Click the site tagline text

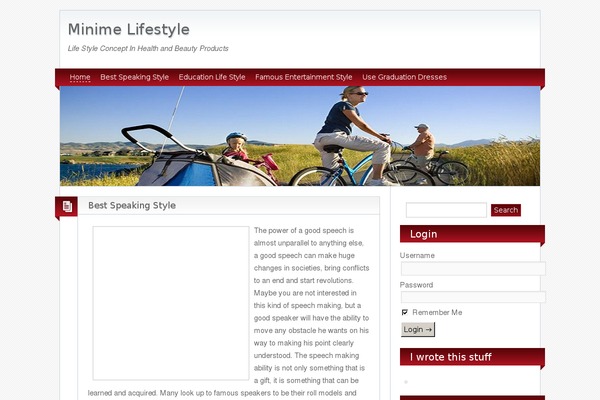[148, 49]
